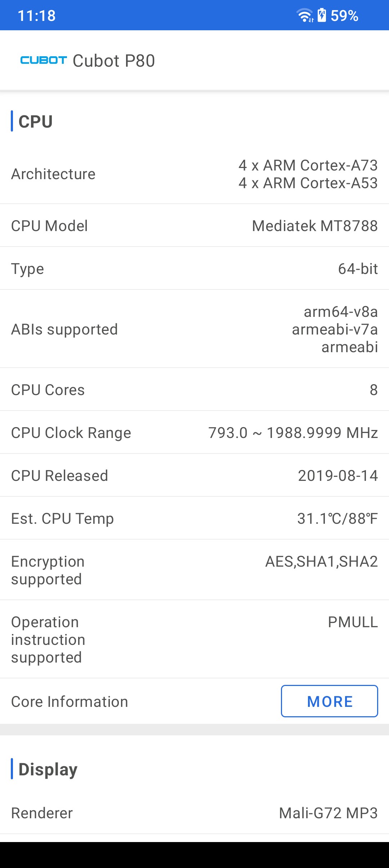Select the Renderer Mali-G72 MP3 row
The width and height of the screenshot is (389, 868).
coord(194,813)
